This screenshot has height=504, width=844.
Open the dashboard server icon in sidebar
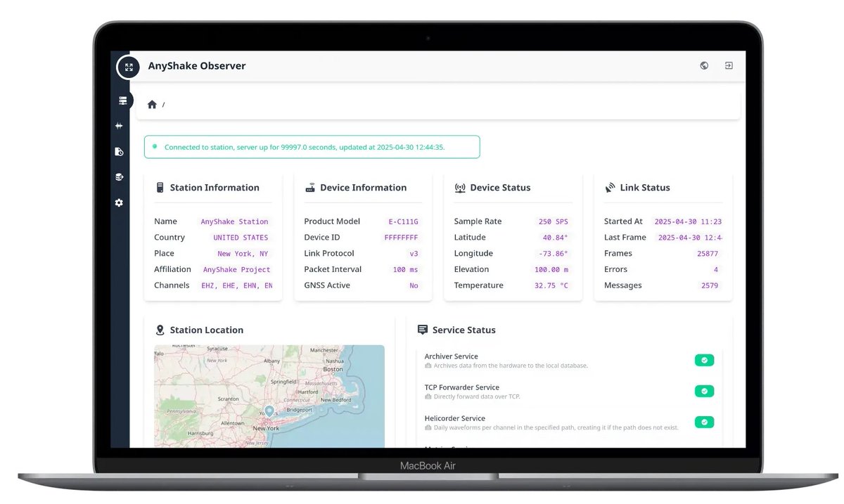coord(122,101)
